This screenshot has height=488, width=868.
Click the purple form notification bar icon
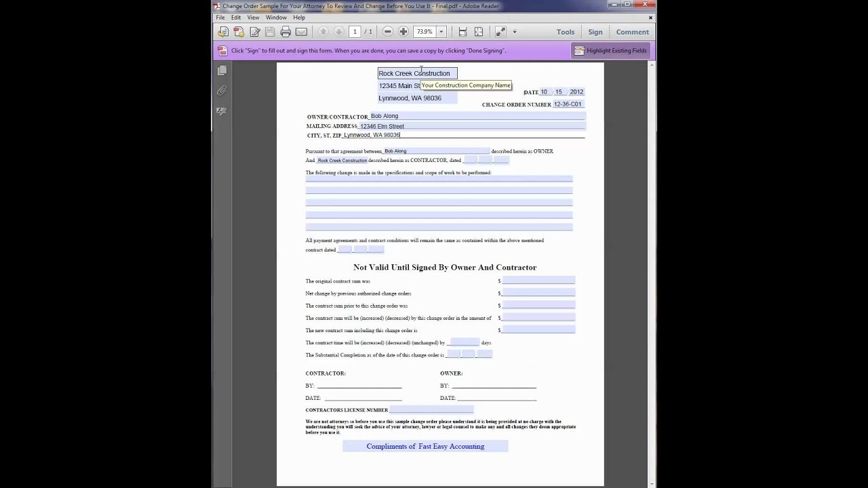click(222, 50)
